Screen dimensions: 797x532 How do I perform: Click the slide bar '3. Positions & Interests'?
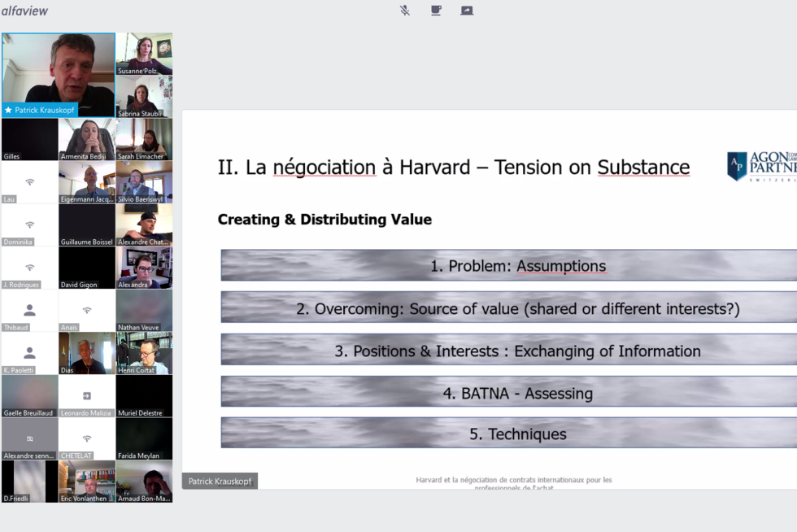(509, 350)
